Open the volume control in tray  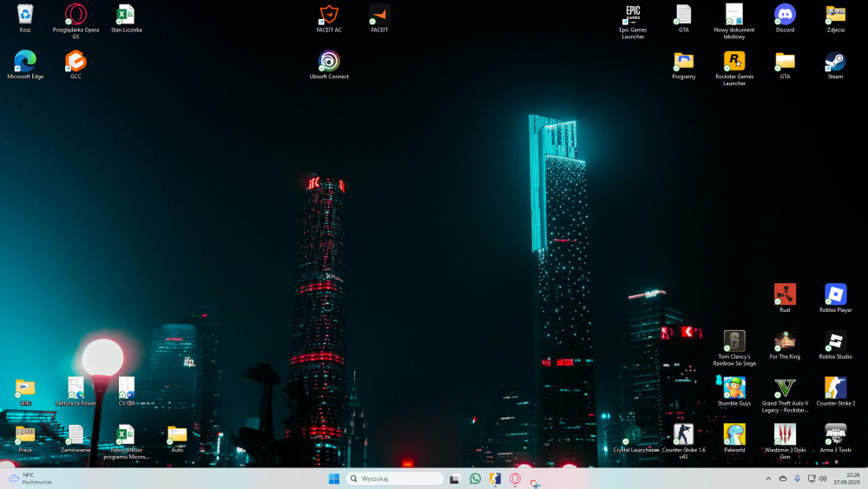coord(823,479)
